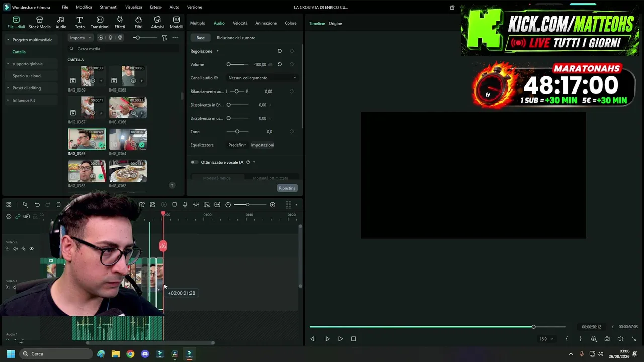Click the voiceover microphone icon in media toolbar
This screenshot has width=644, height=362.
pos(110,38)
